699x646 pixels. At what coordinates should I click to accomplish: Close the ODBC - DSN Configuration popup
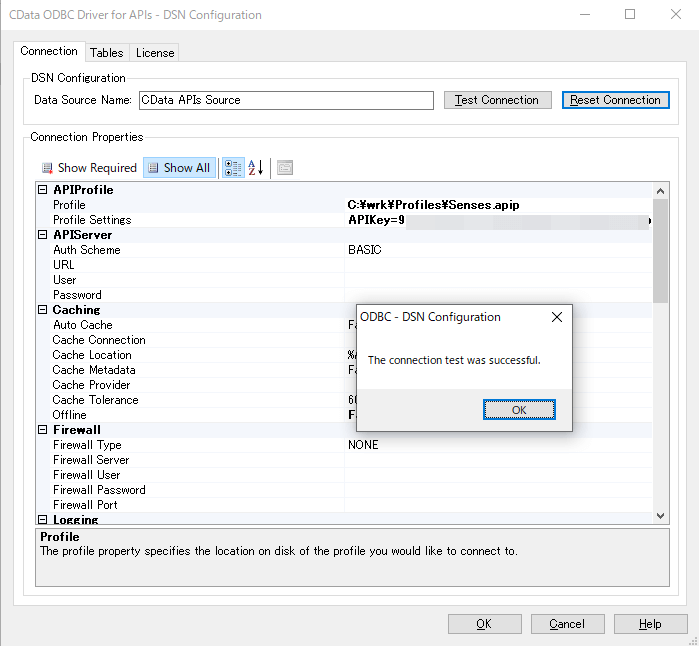tap(557, 317)
